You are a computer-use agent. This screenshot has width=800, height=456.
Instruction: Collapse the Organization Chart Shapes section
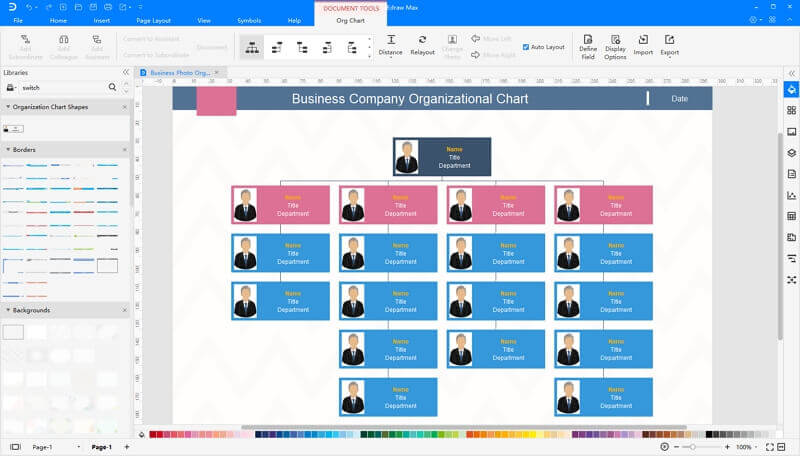(x=8, y=107)
